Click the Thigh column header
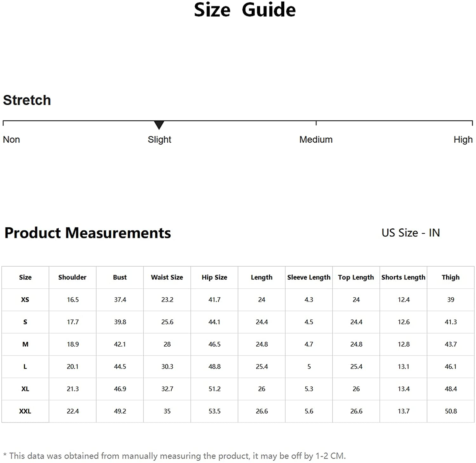The image size is (476, 463). [x=451, y=277]
